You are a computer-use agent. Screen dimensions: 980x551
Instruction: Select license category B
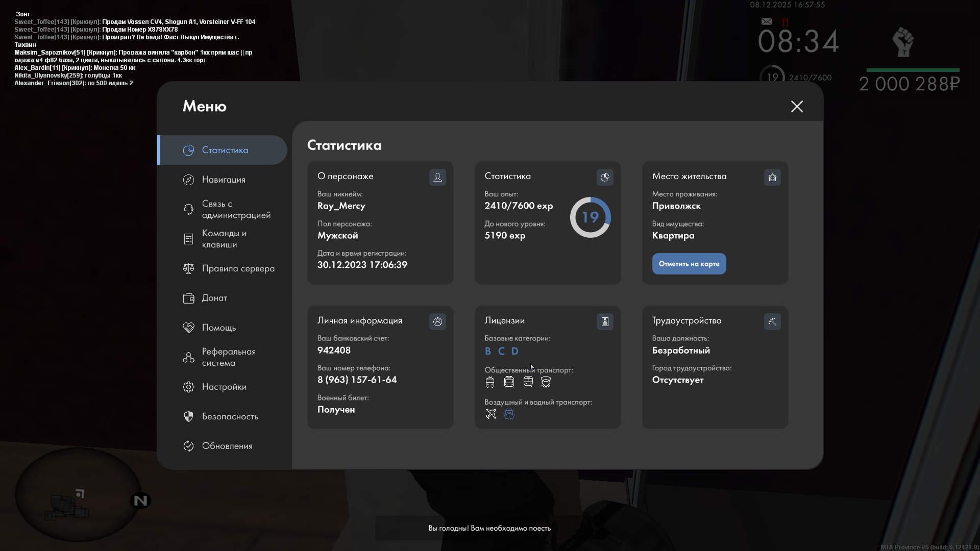coord(488,351)
